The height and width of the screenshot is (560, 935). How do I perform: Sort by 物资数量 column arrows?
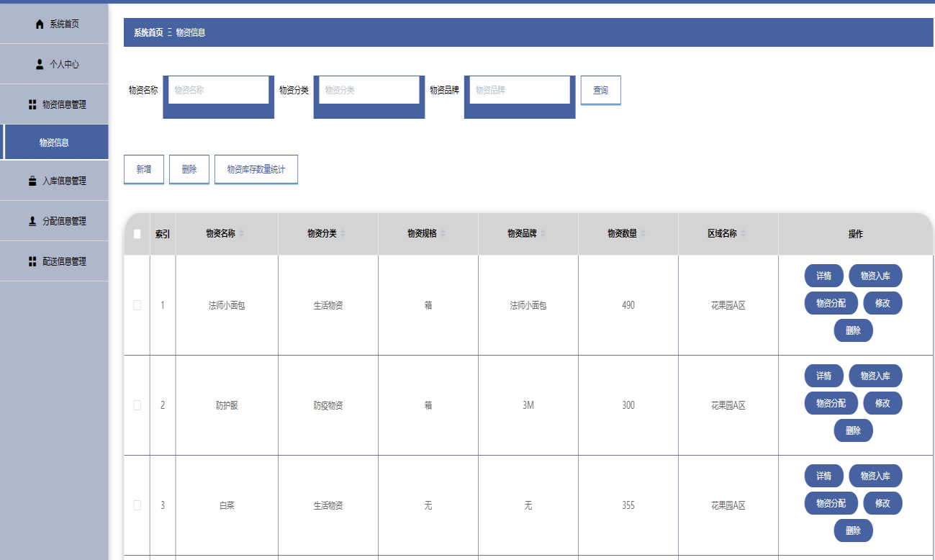point(643,234)
